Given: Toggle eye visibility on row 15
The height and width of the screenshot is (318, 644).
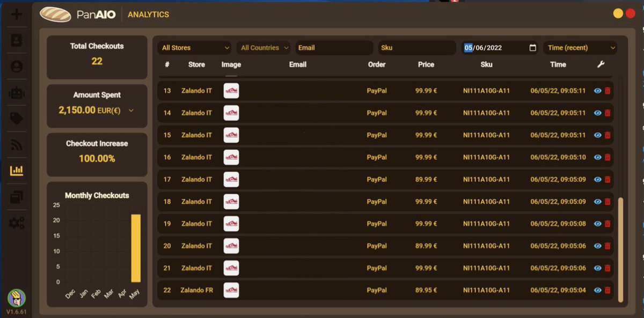Looking at the screenshot, I should coord(598,135).
